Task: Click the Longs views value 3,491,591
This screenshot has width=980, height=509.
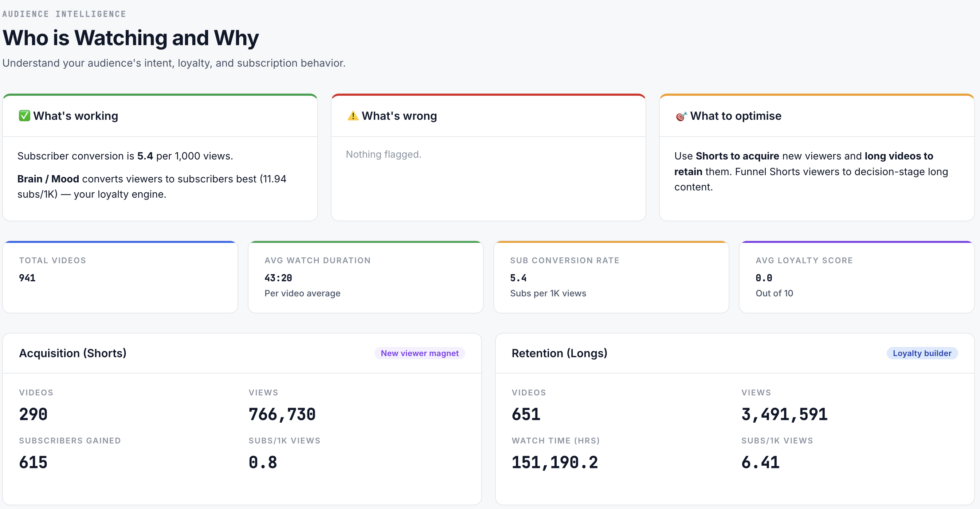Action: tap(784, 414)
